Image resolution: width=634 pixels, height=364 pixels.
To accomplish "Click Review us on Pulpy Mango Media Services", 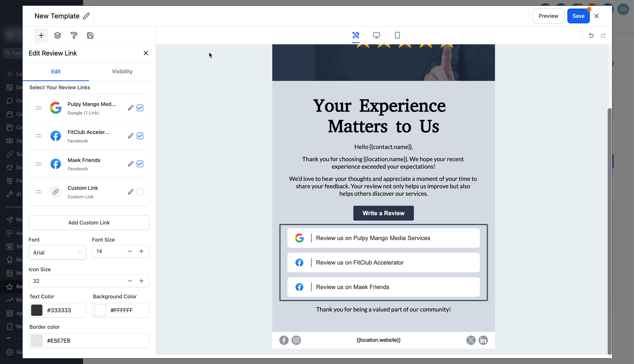I will coord(383,238).
